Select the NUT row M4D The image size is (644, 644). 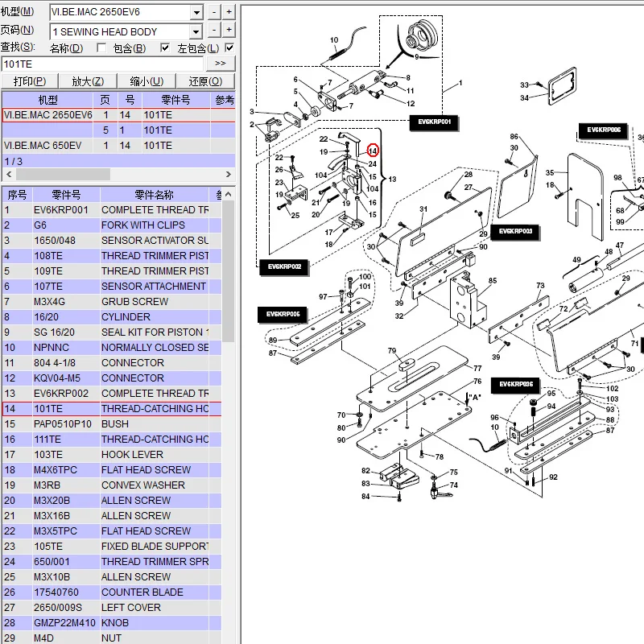112,638
